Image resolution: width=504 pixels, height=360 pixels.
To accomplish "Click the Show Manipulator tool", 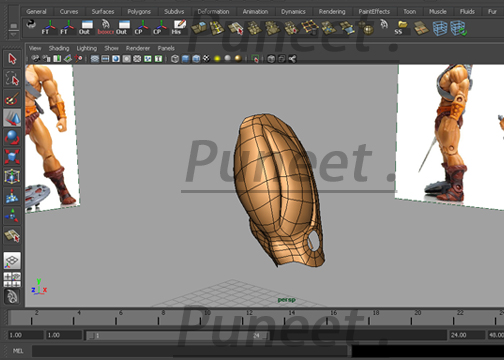I will tap(12, 216).
